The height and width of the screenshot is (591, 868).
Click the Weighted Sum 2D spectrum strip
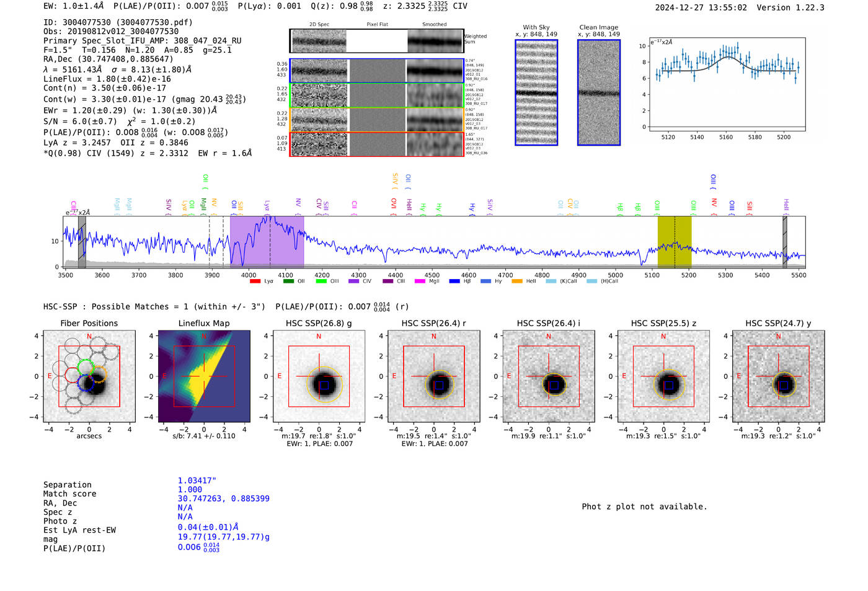(x=377, y=41)
